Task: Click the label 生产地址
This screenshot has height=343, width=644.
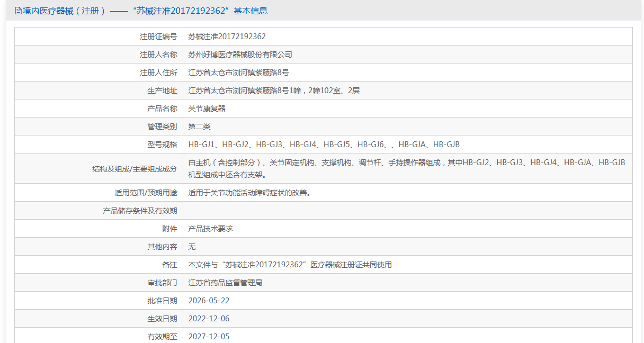Action: [162, 91]
